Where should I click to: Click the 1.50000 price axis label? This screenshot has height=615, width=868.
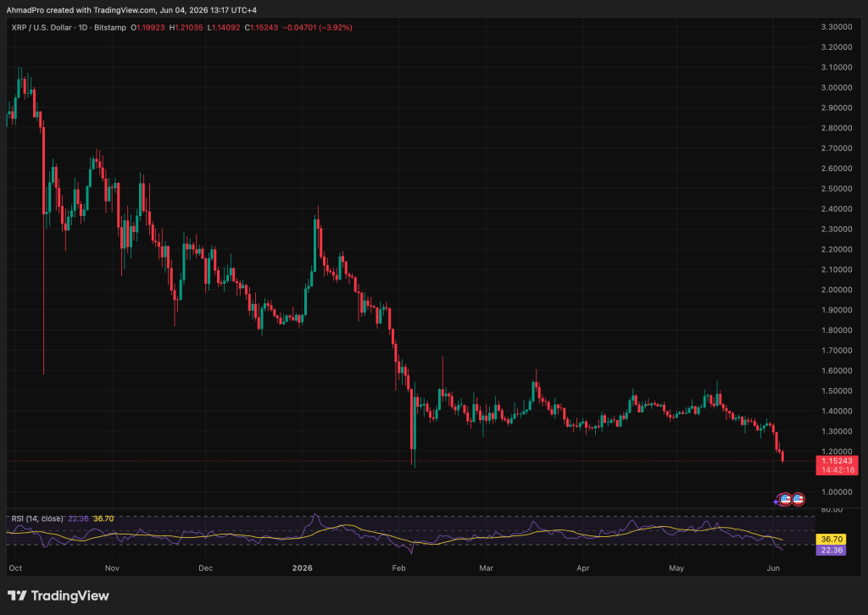coord(837,391)
